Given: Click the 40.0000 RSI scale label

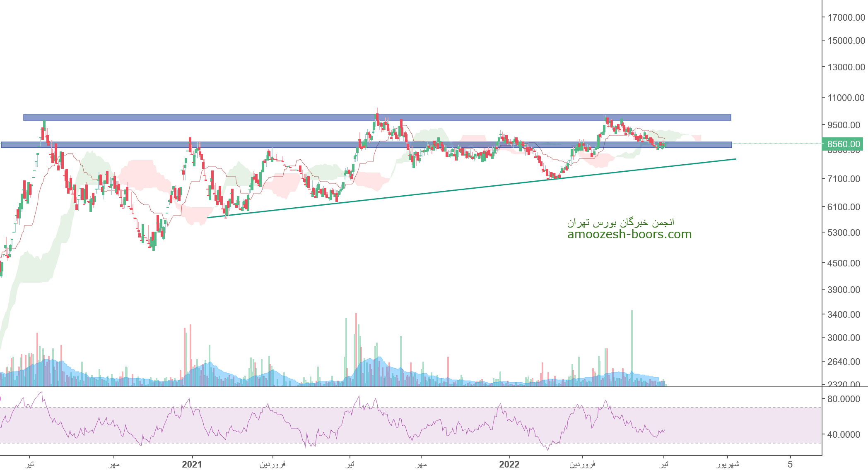Looking at the screenshot, I should [844, 434].
